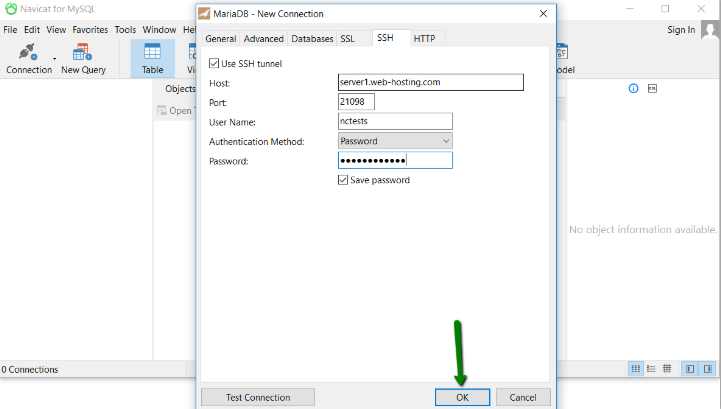Click the SSH Port field showing 21098
This screenshot has width=721, height=409.
point(356,102)
